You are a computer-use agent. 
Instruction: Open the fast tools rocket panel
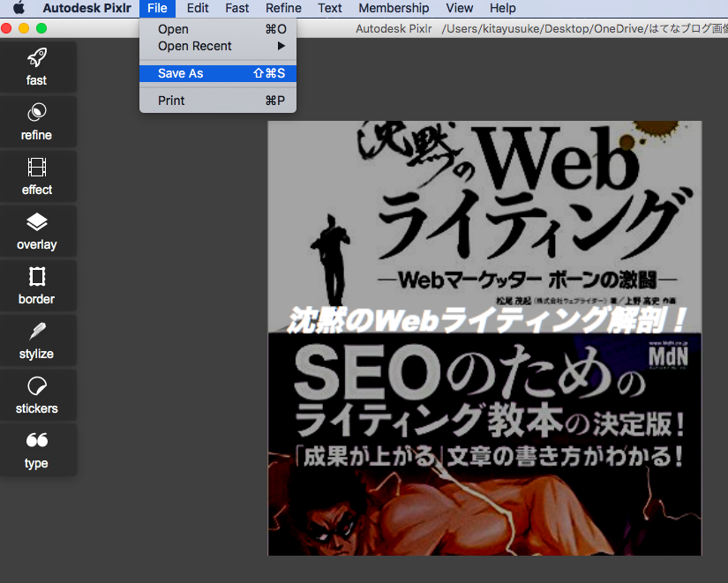click(x=37, y=67)
